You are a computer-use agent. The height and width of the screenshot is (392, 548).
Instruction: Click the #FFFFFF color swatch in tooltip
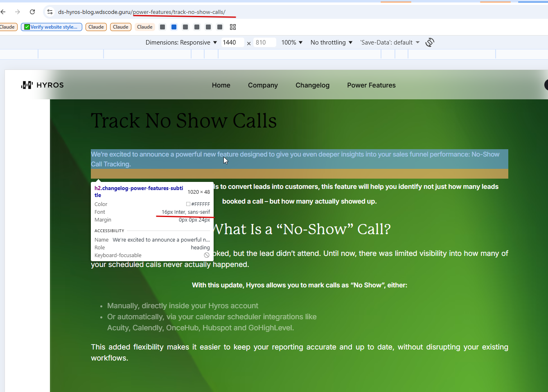(188, 204)
